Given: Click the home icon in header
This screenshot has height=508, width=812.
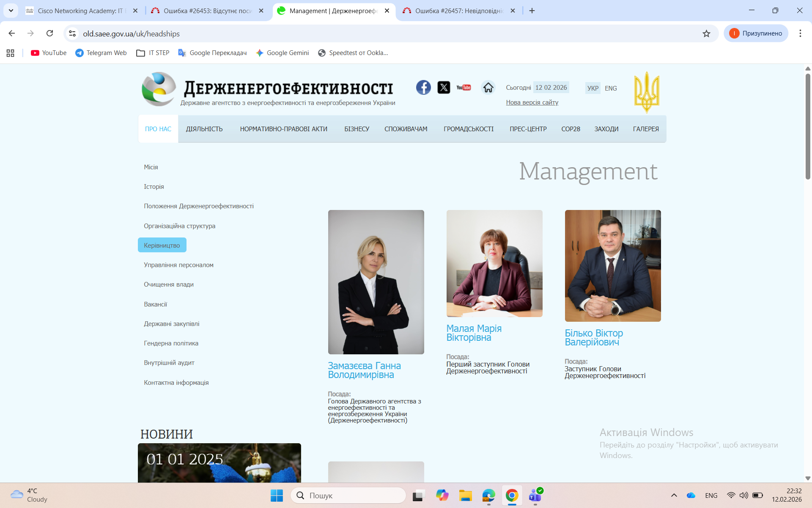Looking at the screenshot, I should tap(488, 88).
